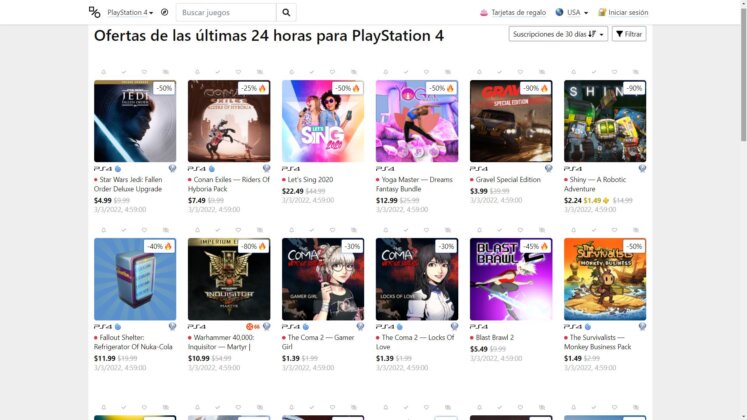Image resolution: width=747 pixels, height=420 pixels.
Task: Click the page vertical scrollbar thumb
Action: (x=743, y=74)
